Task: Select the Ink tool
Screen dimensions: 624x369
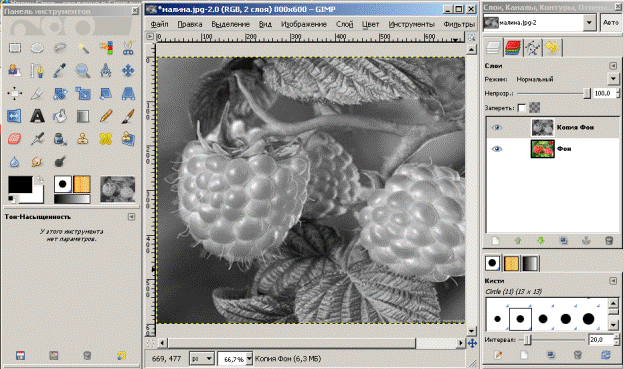Action: (x=60, y=139)
